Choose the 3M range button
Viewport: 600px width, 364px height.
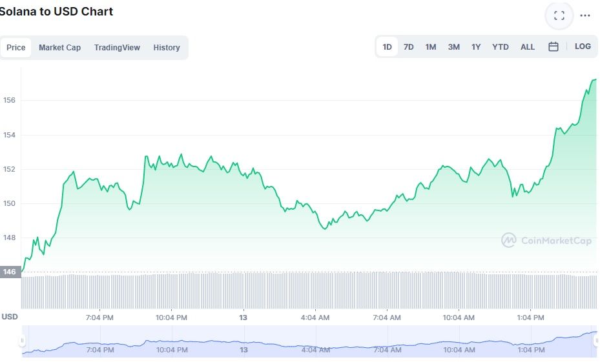coord(454,46)
